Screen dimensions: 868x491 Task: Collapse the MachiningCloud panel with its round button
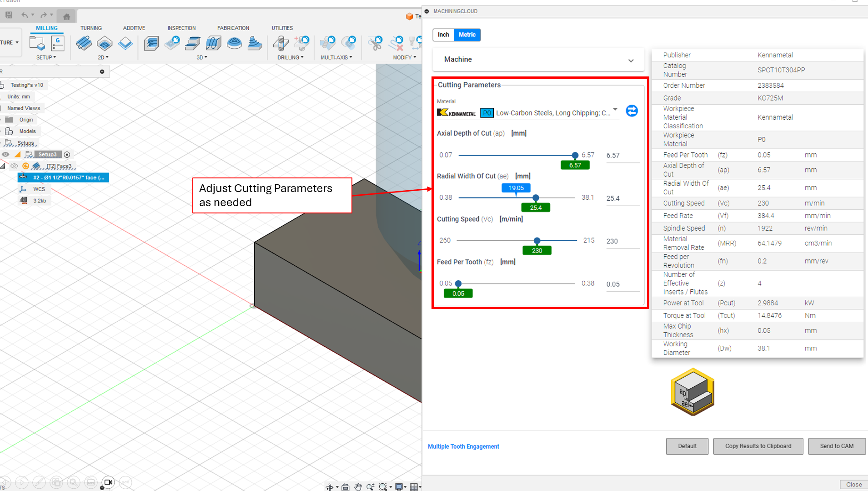coord(426,11)
